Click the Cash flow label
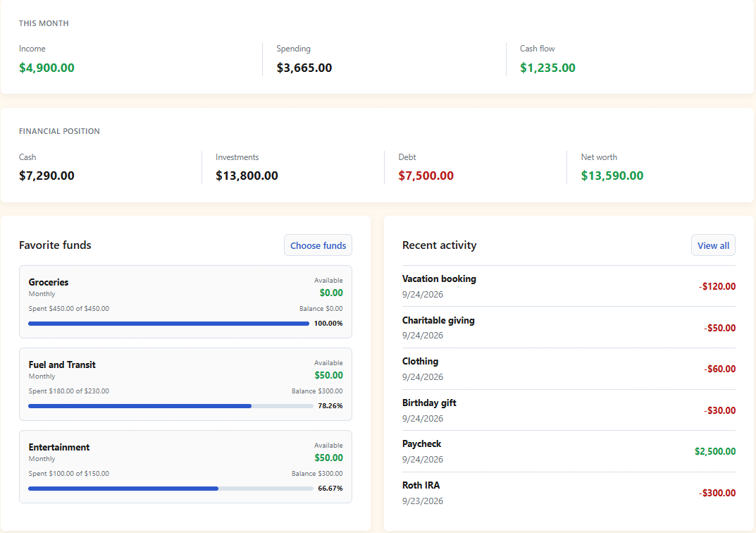 537,49
